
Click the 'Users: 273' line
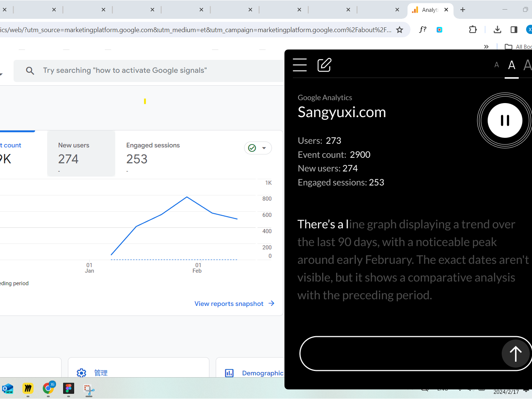pos(319,141)
